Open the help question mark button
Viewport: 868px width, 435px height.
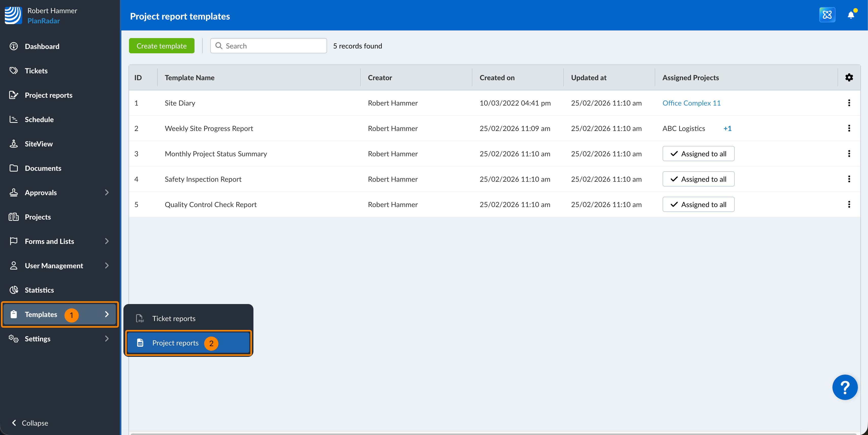pyautogui.click(x=845, y=387)
